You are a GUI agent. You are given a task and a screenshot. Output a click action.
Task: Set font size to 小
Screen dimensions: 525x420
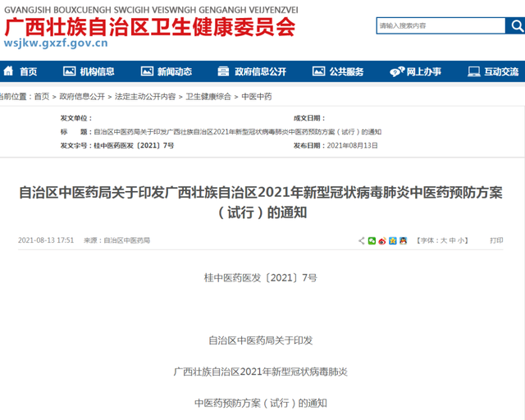point(461,240)
